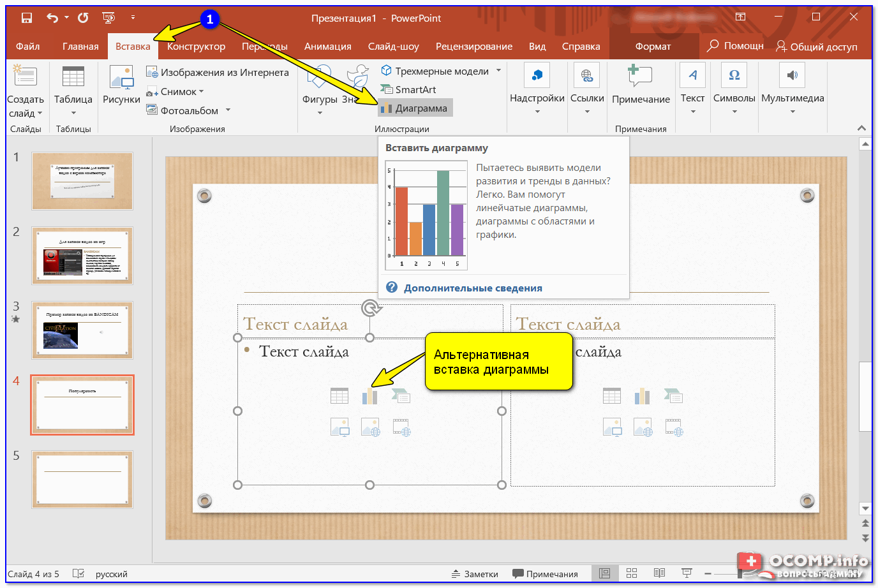Open the Вид tab

[537, 46]
